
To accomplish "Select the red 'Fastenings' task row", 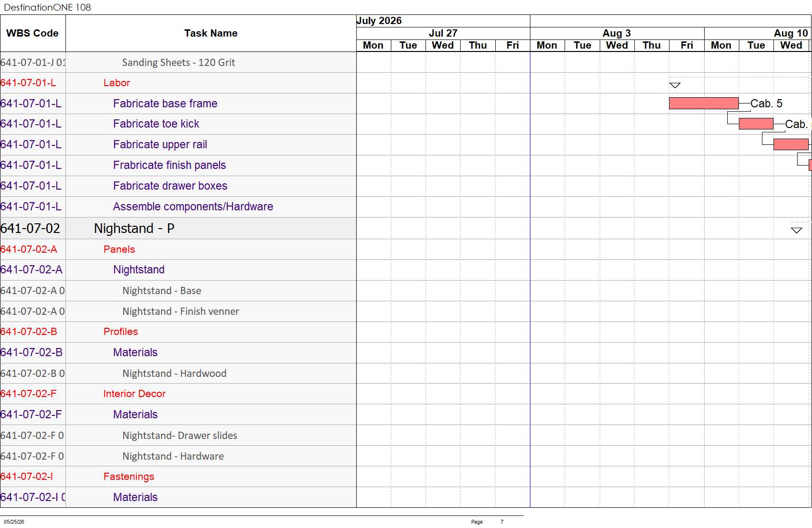I will 129,476.
